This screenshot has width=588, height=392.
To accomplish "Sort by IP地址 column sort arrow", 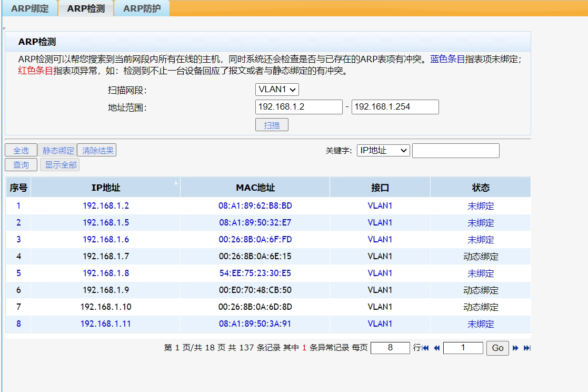I will [x=176, y=182].
